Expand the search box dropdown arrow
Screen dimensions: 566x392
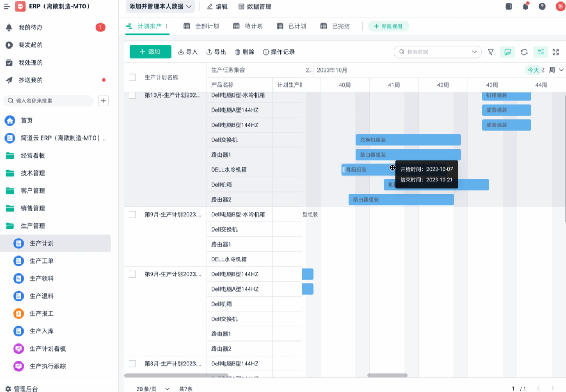pyautogui.click(x=474, y=52)
